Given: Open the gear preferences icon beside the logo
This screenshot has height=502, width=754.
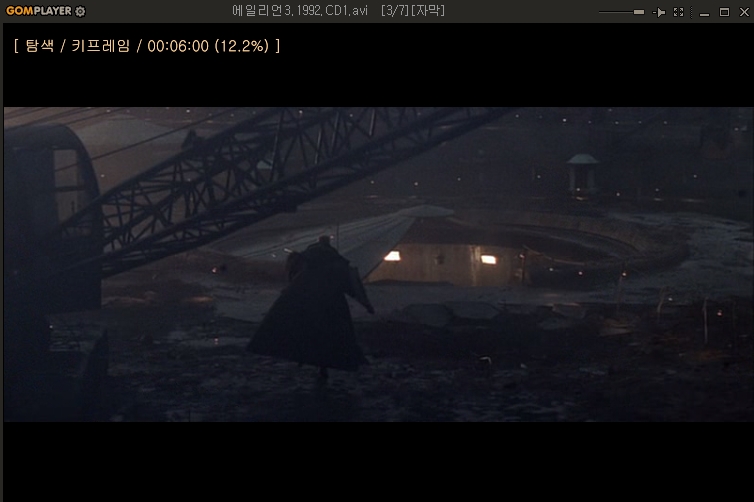Looking at the screenshot, I should coord(80,12).
